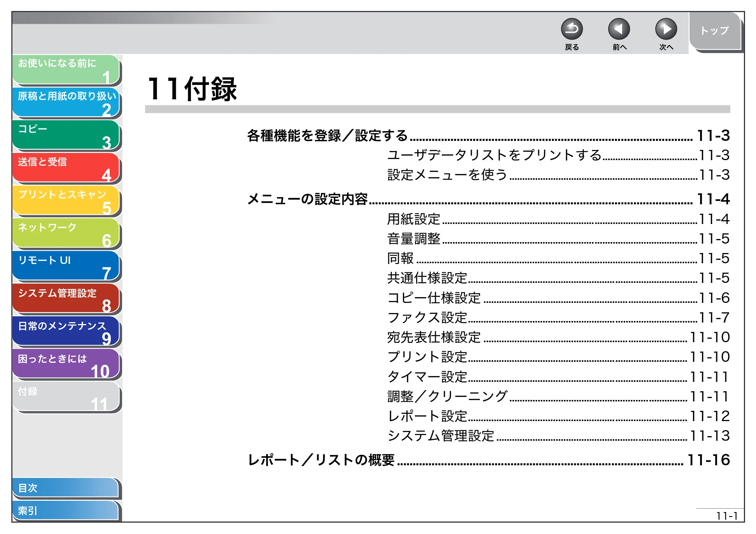The height and width of the screenshot is (534, 756).
Task: Open レポート／リストの概要 section link
Action: 488,460
